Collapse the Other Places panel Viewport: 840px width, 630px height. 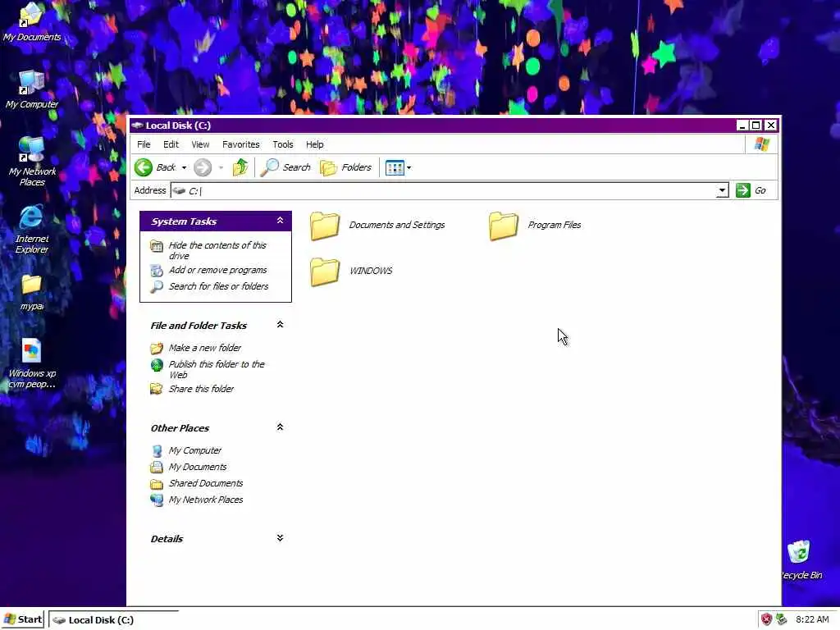[280, 427]
